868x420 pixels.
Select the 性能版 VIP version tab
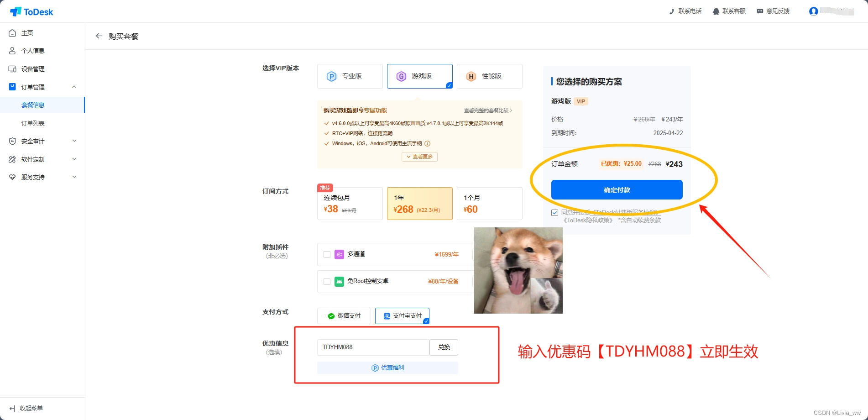point(490,76)
